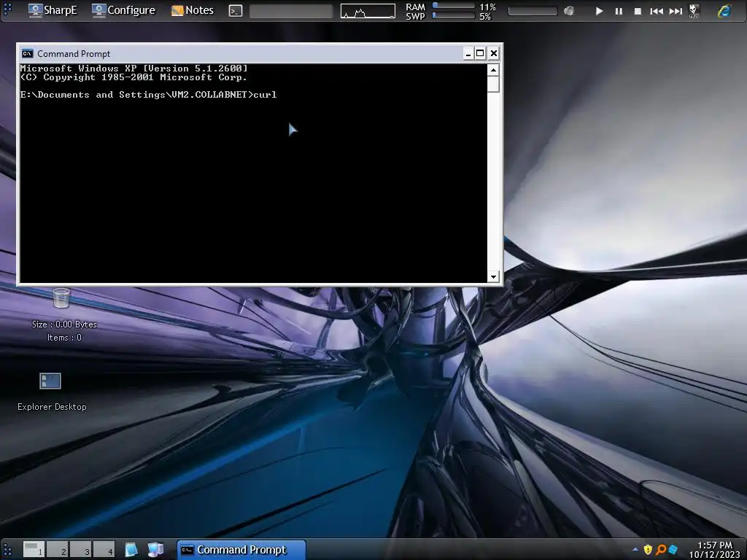Click the 'Items : 0' label
Viewport: 747px width, 560px height.
pyautogui.click(x=64, y=338)
